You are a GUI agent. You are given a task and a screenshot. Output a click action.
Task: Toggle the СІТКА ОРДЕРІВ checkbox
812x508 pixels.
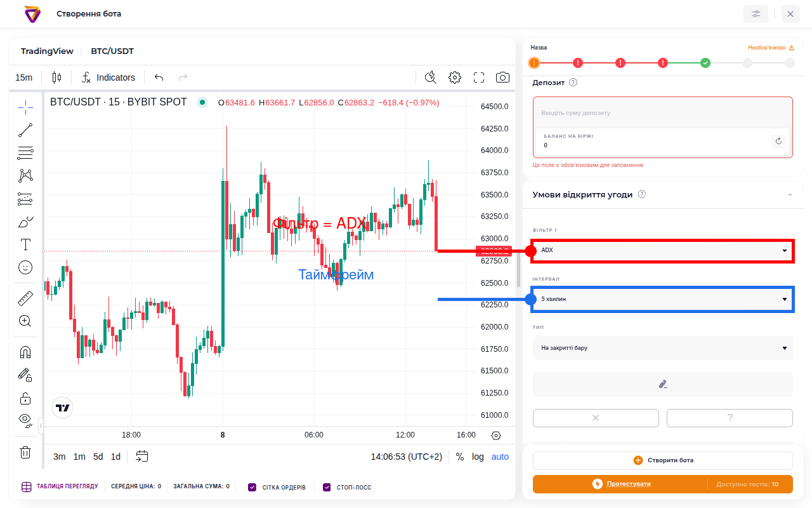click(x=252, y=488)
